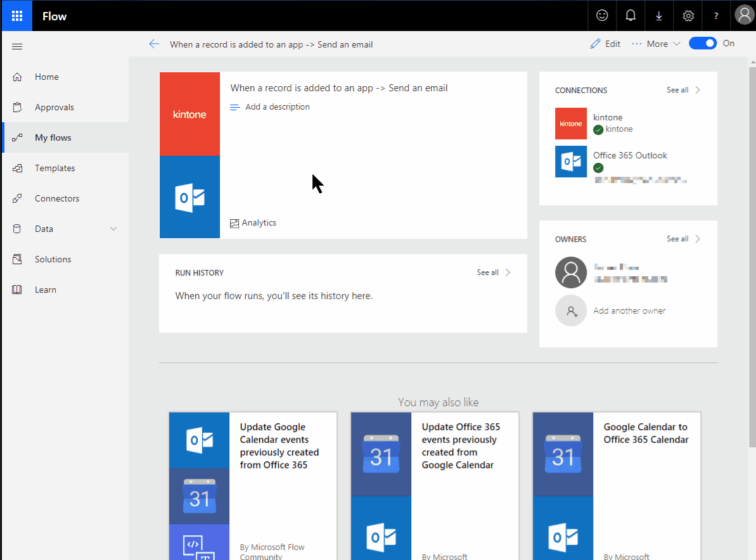756x560 pixels.
Task: Click Add another owner
Action: 629,310
